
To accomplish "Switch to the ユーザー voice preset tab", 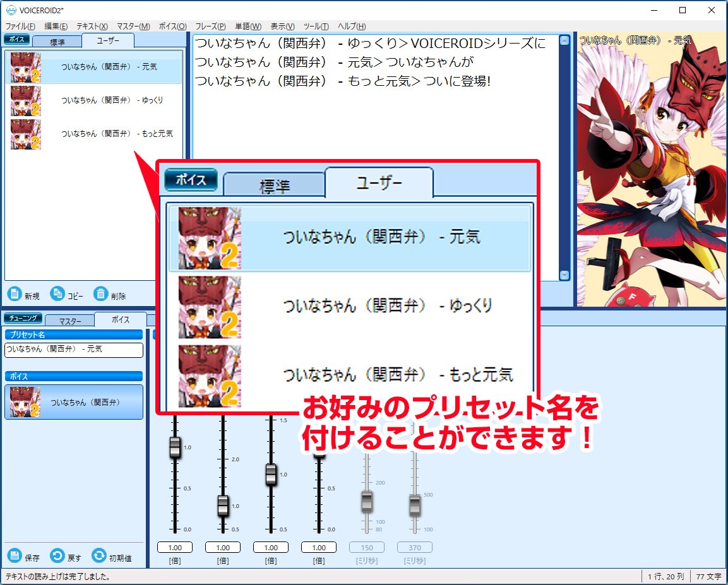I will click(x=108, y=41).
